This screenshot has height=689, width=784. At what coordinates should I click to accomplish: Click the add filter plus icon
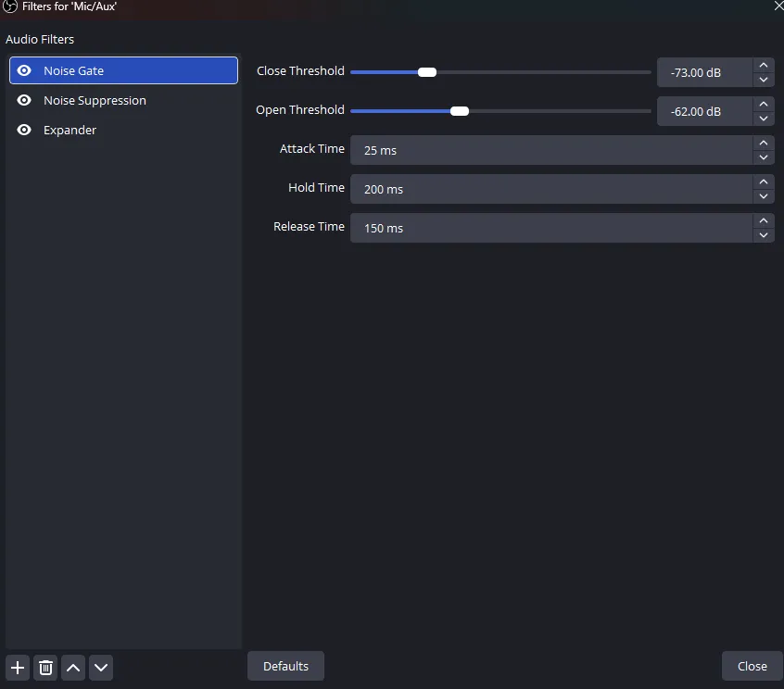click(18, 667)
